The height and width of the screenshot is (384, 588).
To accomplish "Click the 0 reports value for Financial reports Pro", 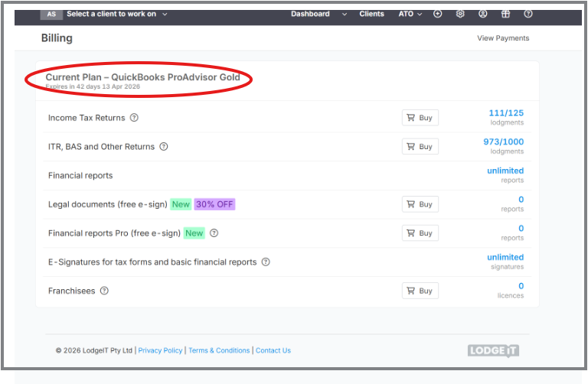I will click(x=521, y=229).
